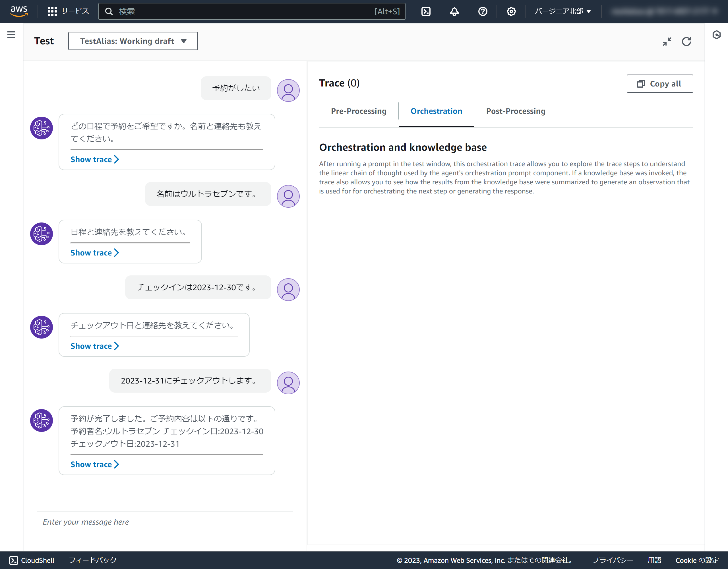Open the バージニア北部 region dropdown
728x569 pixels.
(x=563, y=11)
